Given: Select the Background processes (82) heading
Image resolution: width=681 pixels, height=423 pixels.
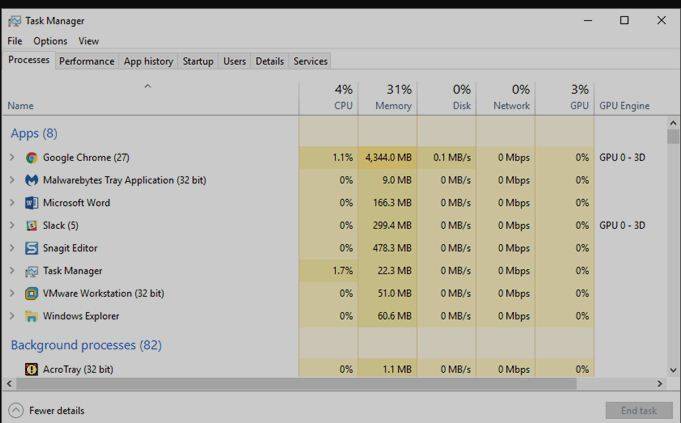Looking at the screenshot, I should [x=86, y=345].
